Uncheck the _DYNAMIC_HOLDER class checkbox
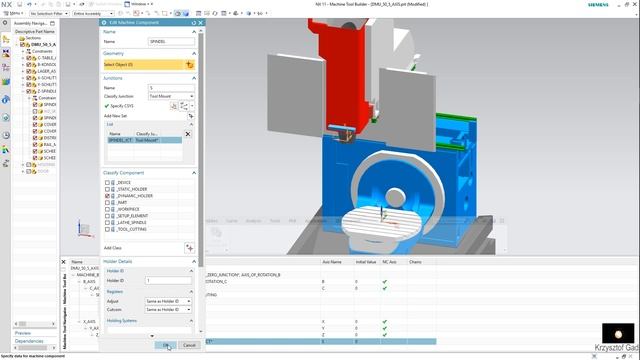 point(107,196)
